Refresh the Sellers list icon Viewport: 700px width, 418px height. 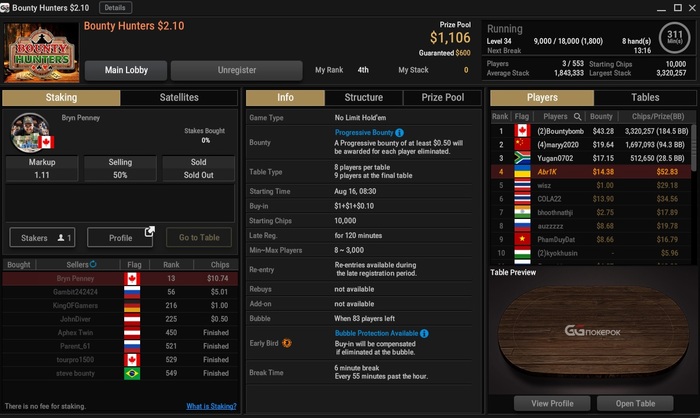pos(93,264)
